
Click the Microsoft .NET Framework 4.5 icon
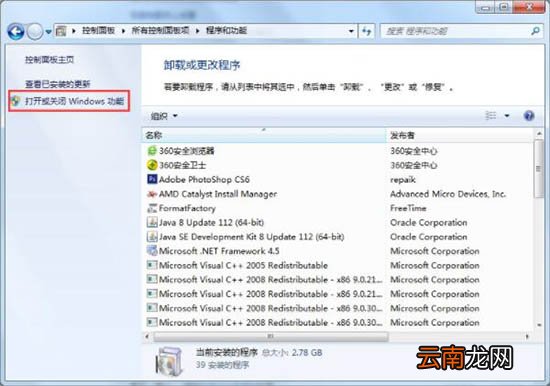point(152,251)
